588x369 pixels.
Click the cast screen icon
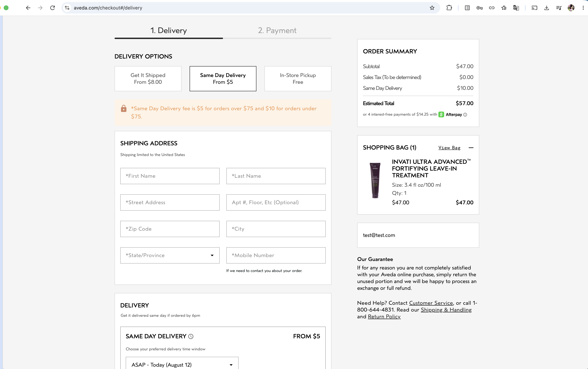tap(534, 8)
